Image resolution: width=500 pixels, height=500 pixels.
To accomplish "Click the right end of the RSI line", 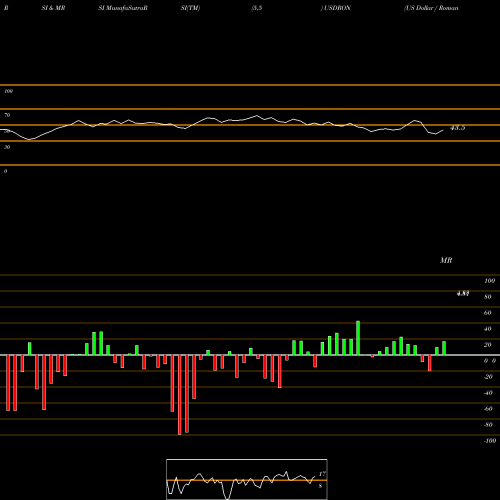I will click(x=443, y=130).
